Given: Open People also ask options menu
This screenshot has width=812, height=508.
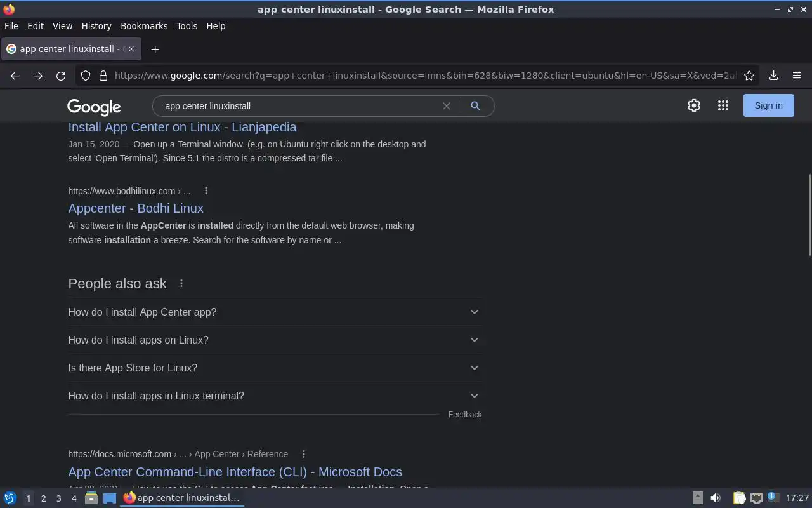Looking at the screenshot, I should coord(181,283).
